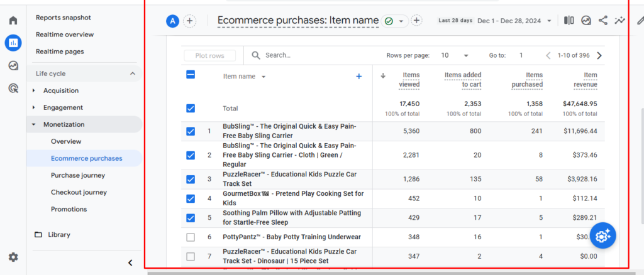This screenshot has height=275, width=644.
Task: Go to previous page of table rows
Action: coord(548,55)
